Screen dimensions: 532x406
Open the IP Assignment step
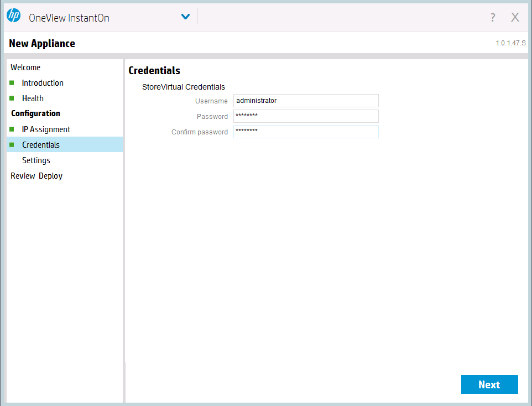coord(46,129)
